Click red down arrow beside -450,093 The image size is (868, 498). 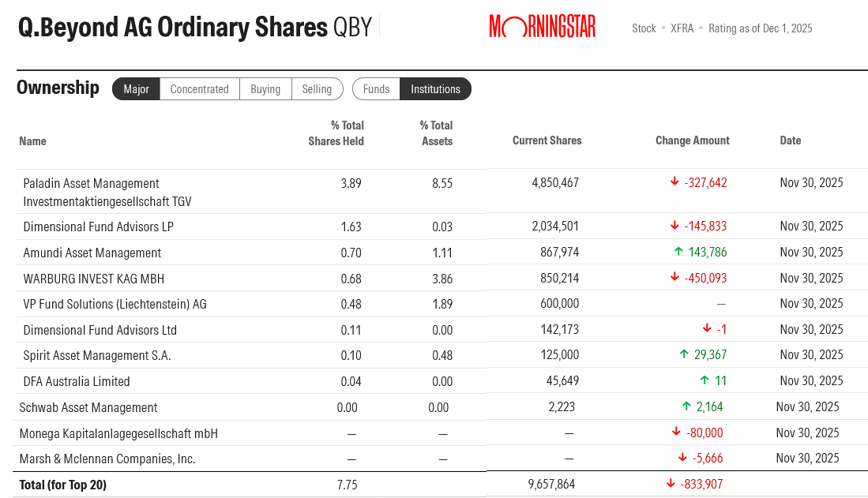674,278
